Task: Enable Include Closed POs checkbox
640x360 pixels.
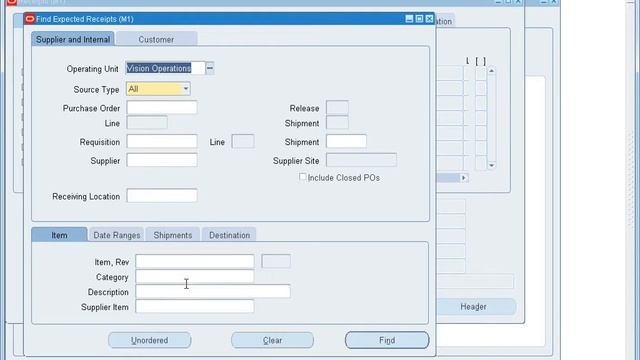Action: click(x=302, y=177)
